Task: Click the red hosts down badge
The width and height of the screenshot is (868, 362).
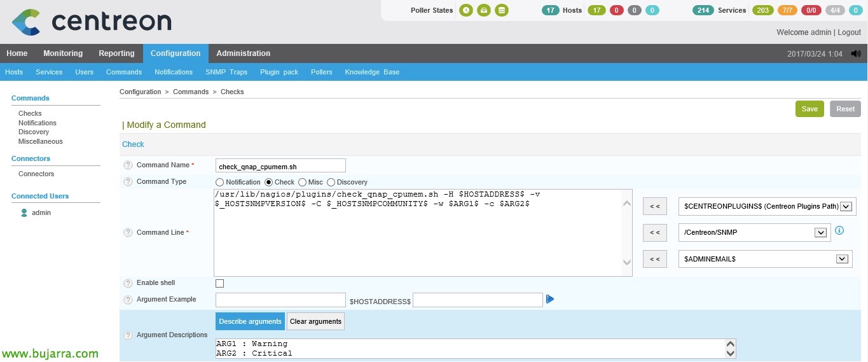Action: [616, 10]
